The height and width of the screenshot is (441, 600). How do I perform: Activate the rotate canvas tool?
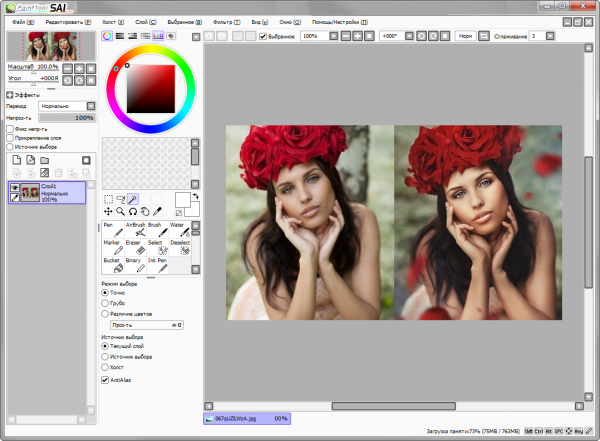133,211
